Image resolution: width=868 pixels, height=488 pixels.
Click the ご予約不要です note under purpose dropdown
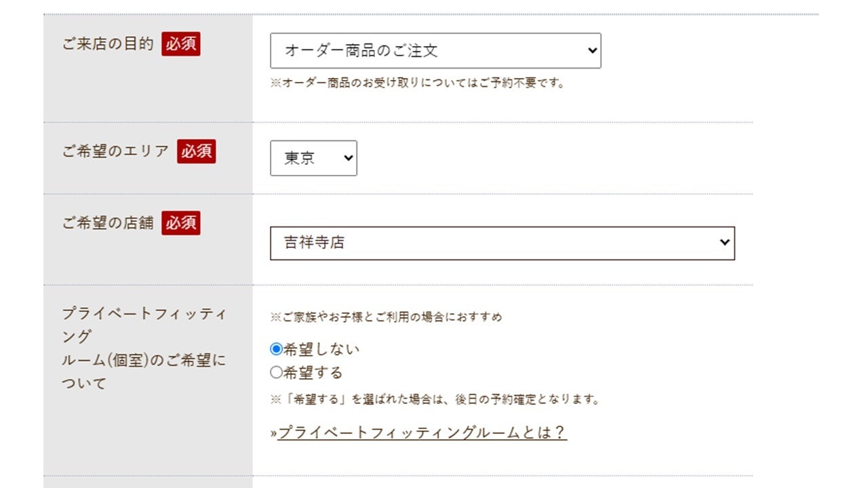click(417, 83)
